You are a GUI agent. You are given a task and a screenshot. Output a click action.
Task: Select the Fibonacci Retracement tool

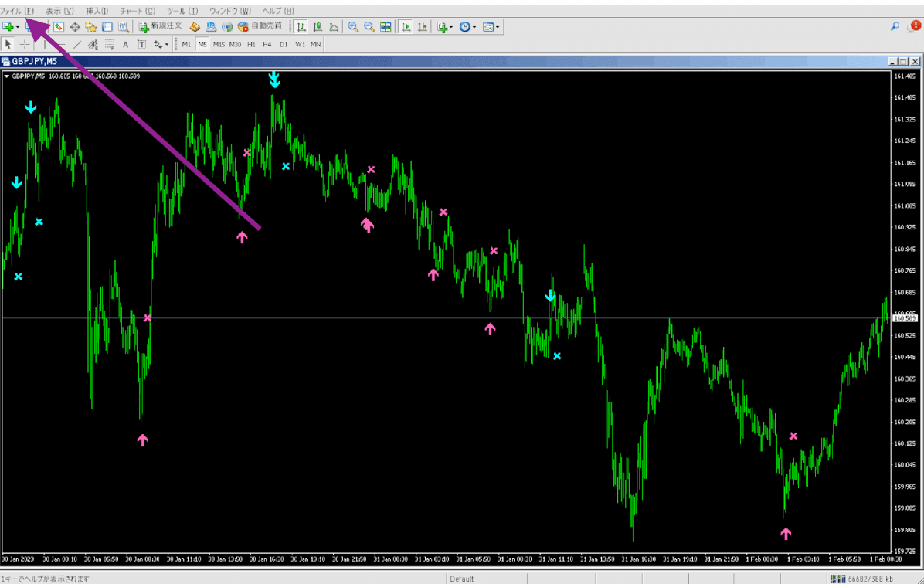click(109, 44)
